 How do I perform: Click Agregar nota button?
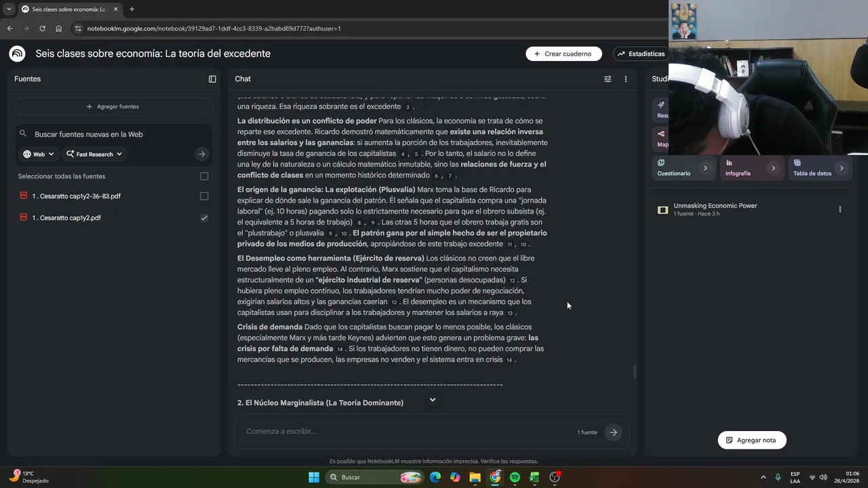coord(751,440)
